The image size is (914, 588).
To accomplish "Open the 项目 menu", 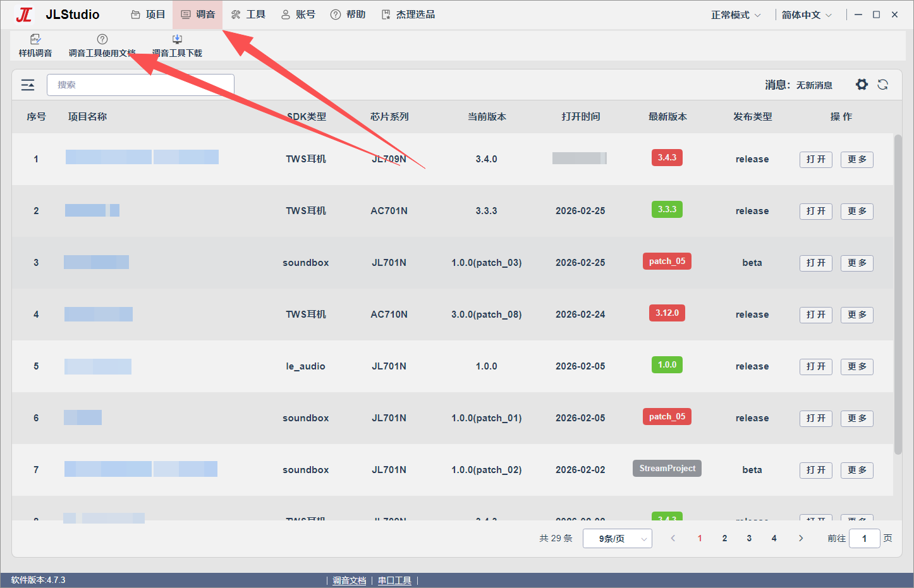I will pos(148,15).
